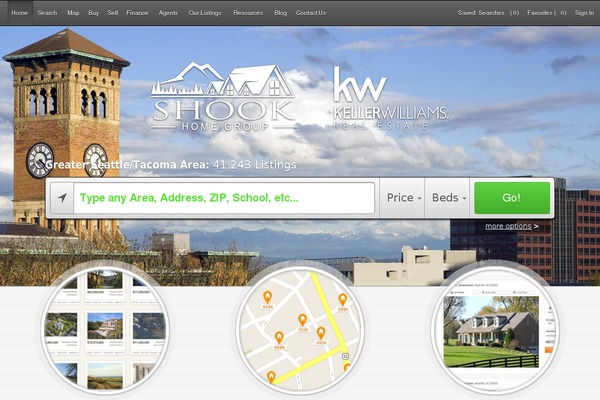
Task: Open the Blog menu item
Action: 280,13
